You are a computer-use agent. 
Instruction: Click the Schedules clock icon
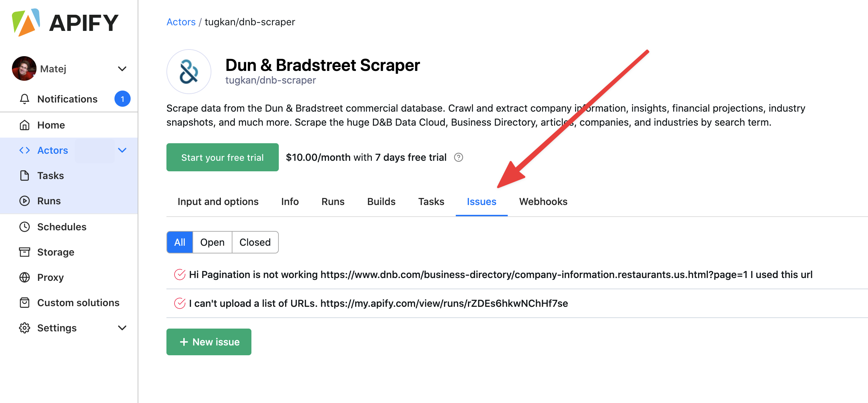[x=25, y=227]
